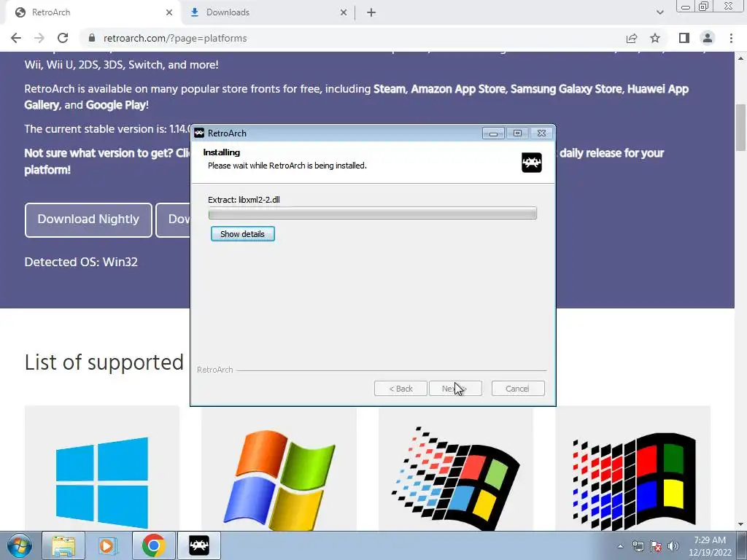Image resolution: width=747 pixels, height=560 pixels.
Task: Bookmark this page with the star icon
Action: point(655,38)
